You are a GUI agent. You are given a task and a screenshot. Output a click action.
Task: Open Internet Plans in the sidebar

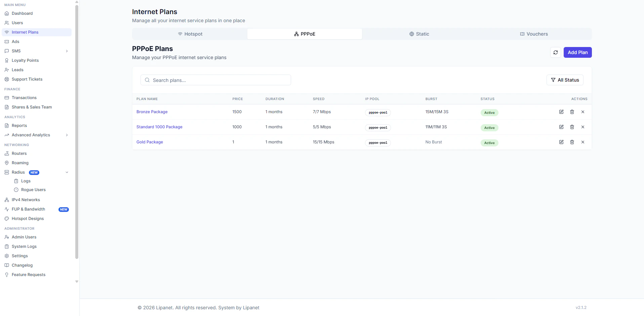click(37, 32)
